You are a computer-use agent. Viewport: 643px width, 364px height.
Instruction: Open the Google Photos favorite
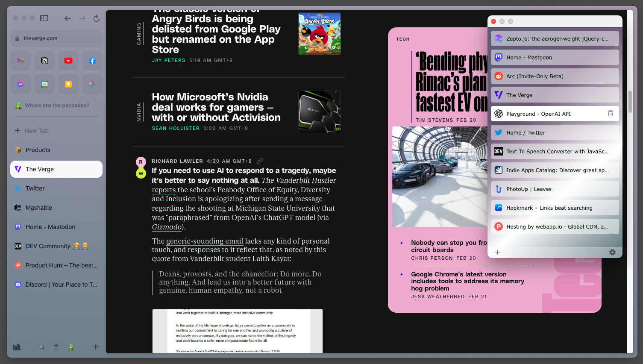pos(92,84)
